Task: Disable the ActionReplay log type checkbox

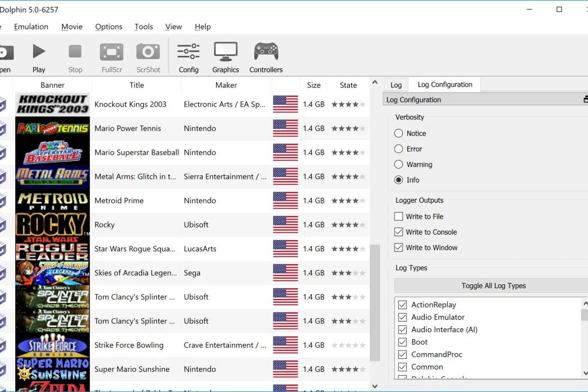Action: pyautogui.click(x=403, y=305)
